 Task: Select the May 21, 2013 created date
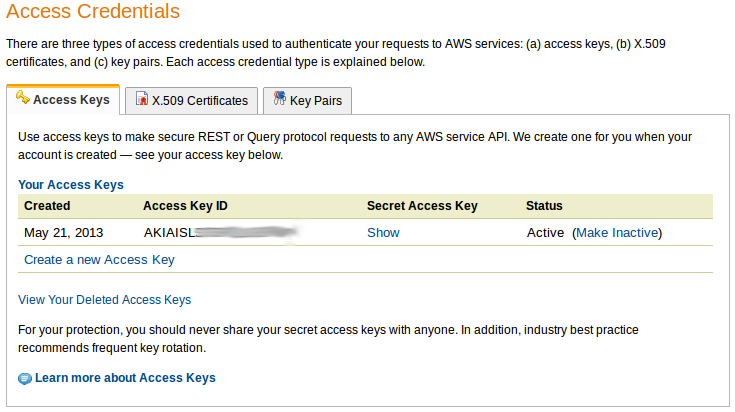pos(64,233)
